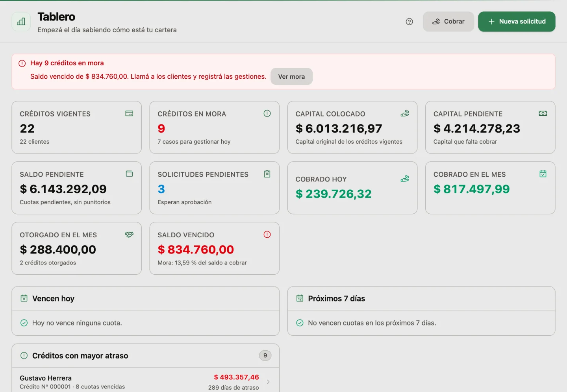567x392 pixels.
Task: Click the '2 créditos otorgados' text
Action: coord(48,263)
